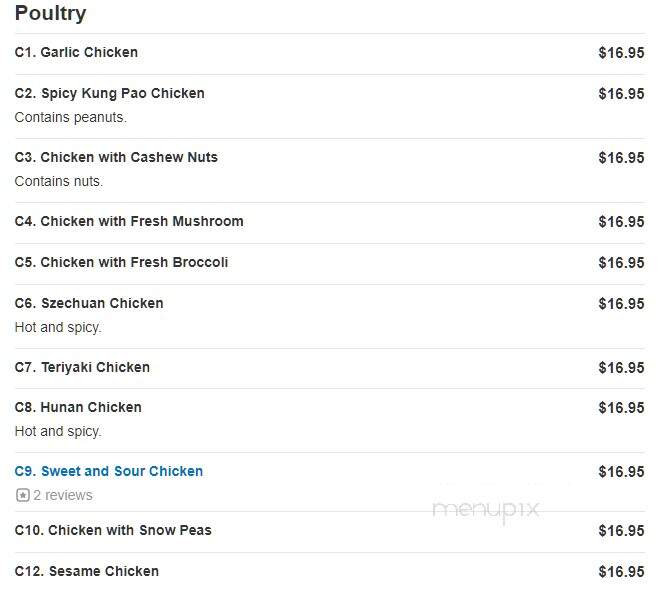Open the C9. Sweet and Sour Chicken link

click(109, 471)
